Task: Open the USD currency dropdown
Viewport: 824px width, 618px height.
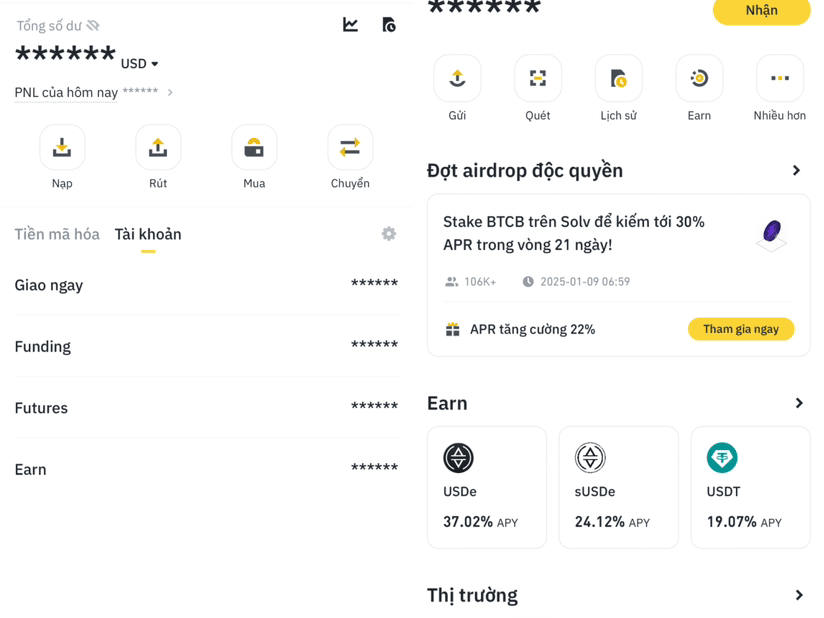Action: (x=140, y=64)
